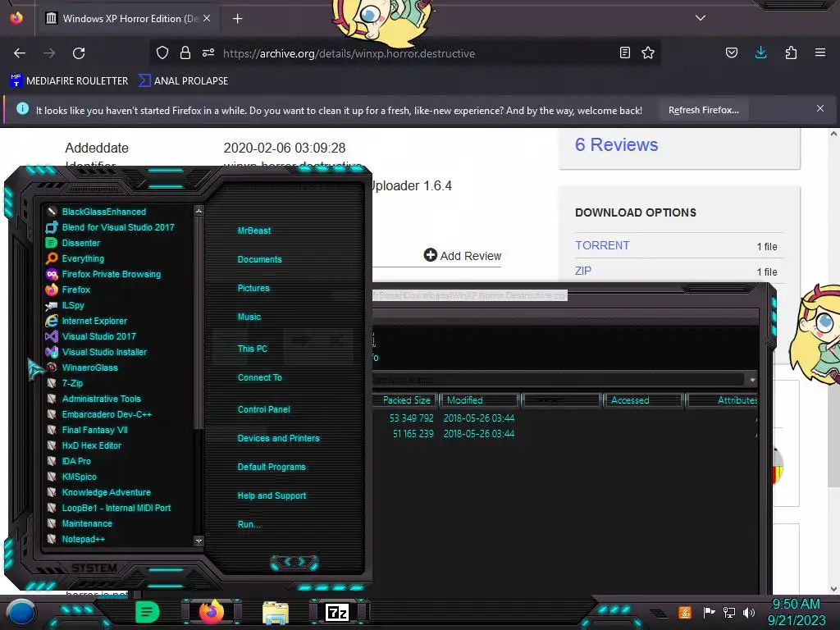The image size is (840, 630).
Task: Open the Firefox downloads panel
Action: [760, 52]
